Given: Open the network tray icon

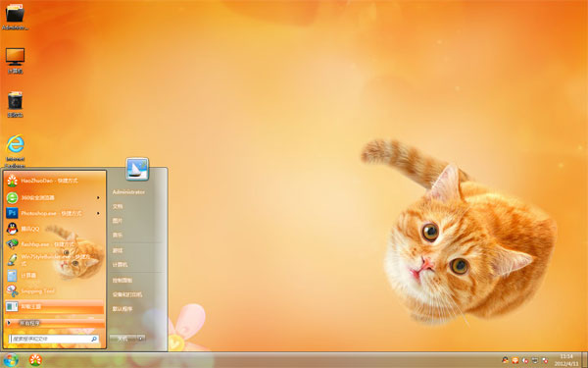Looking at the screenshot, I should [535, 360].
